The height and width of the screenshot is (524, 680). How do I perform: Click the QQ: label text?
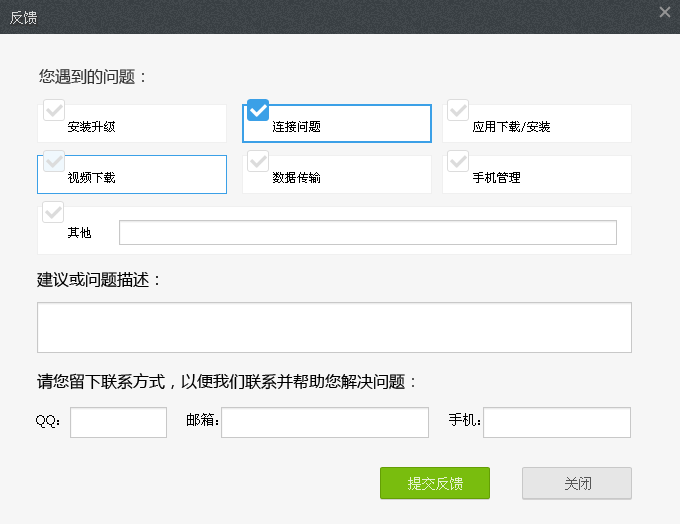point(48,422)
